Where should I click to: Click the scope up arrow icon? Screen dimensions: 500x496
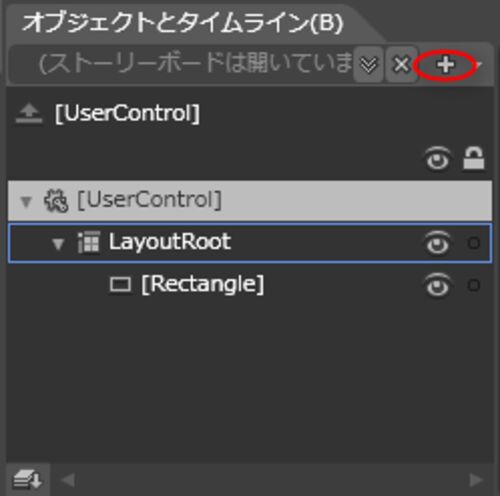coord(29,114)
